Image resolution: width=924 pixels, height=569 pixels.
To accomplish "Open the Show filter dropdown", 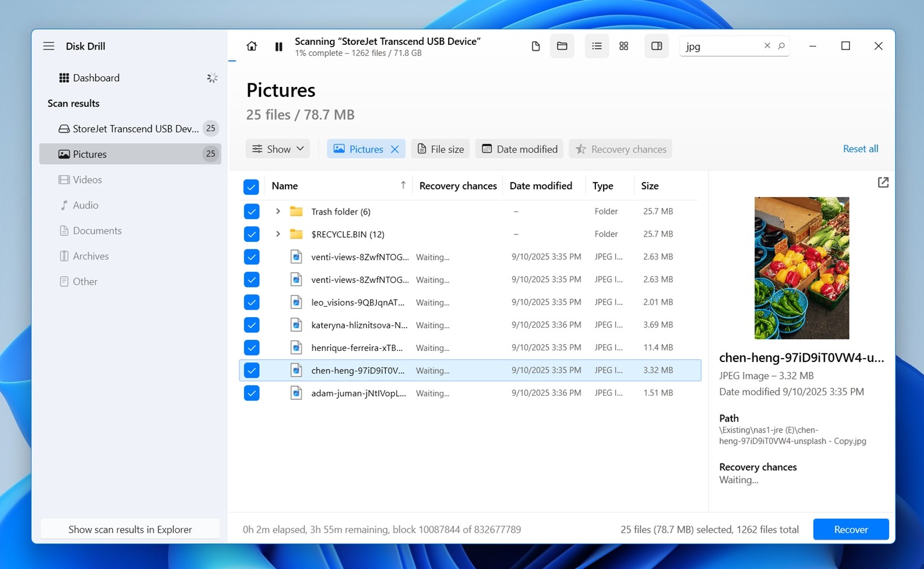I will (278, 149).
